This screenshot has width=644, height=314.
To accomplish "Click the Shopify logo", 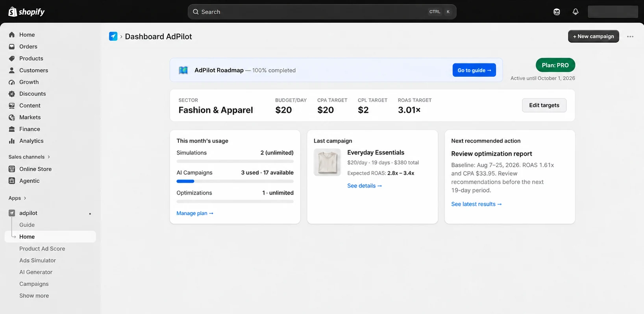I will pyautogui.click(x=26, y=12).
